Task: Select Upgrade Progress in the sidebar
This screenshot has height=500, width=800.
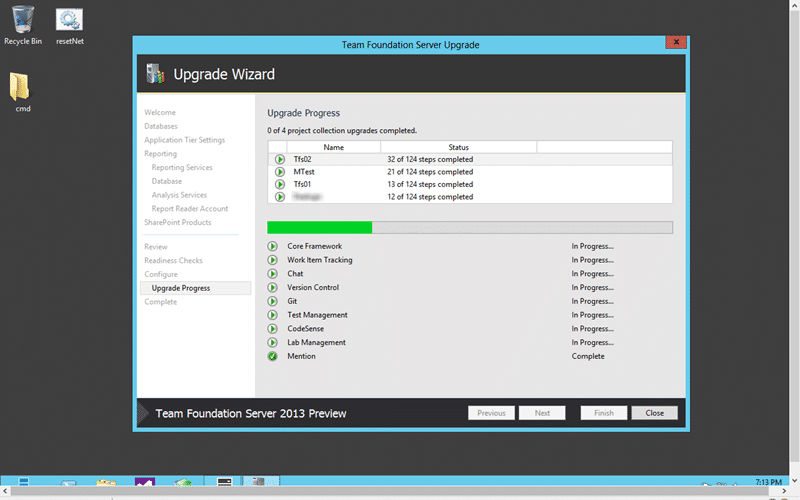Action: point(195,288)
